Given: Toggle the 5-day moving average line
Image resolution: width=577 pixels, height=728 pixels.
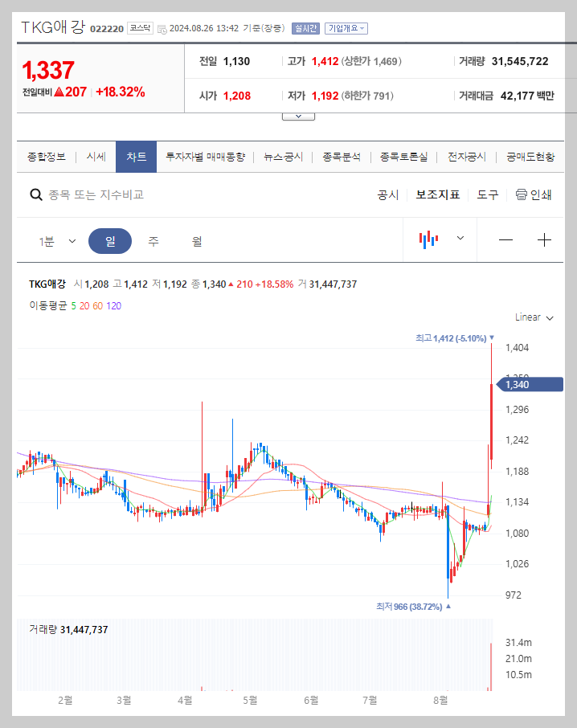Looking at the screenshot, I should (72, 306).
